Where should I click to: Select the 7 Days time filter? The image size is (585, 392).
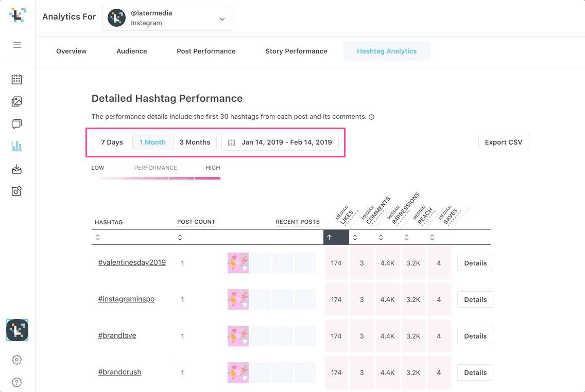tap(112, 142)
